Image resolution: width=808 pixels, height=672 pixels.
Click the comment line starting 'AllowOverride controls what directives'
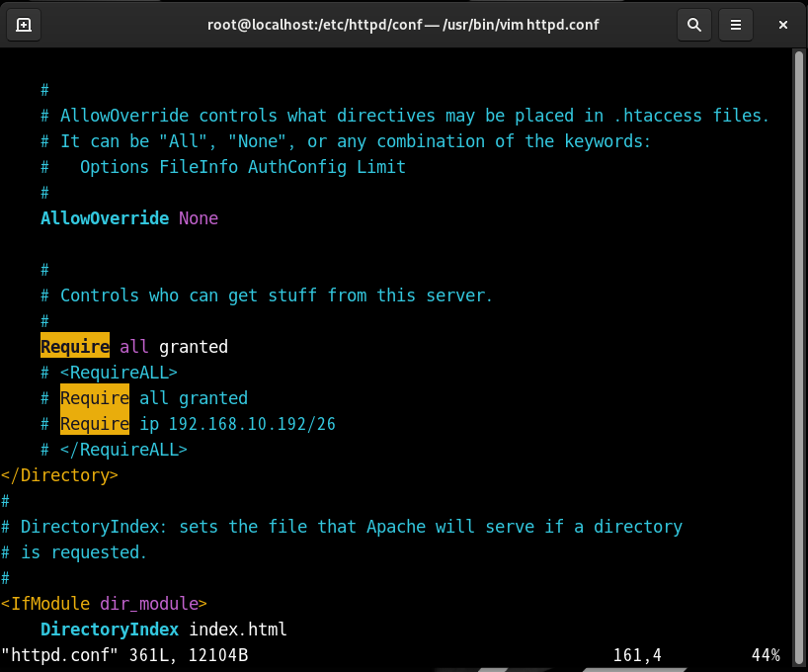405,116
